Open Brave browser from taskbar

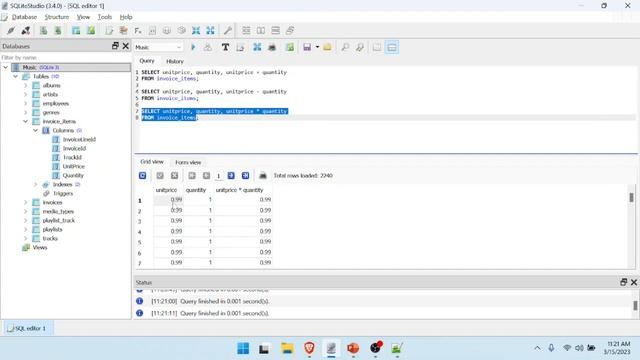(x=309, y=348)
